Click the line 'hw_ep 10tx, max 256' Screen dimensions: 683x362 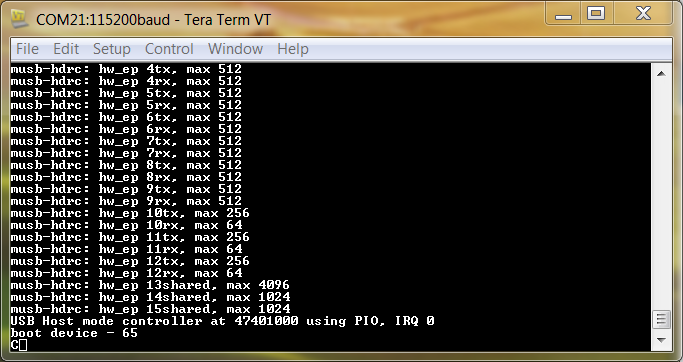pyautogui.click(x=130, y=213)
